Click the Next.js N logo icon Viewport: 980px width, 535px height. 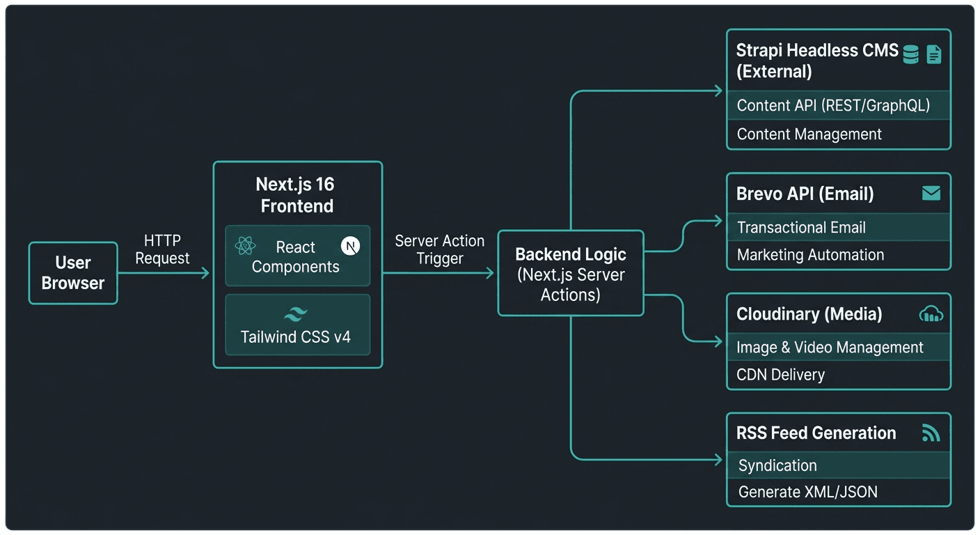click(351, 245)
